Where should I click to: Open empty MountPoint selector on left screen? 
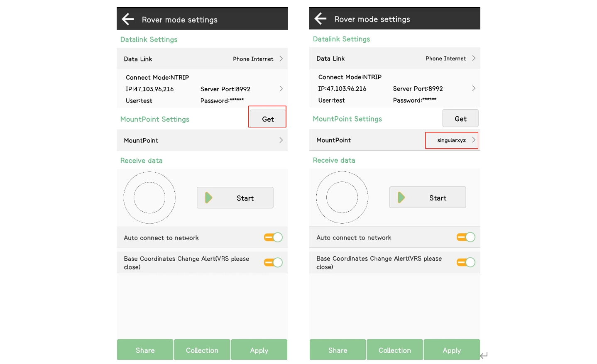[x=202, y=140]
